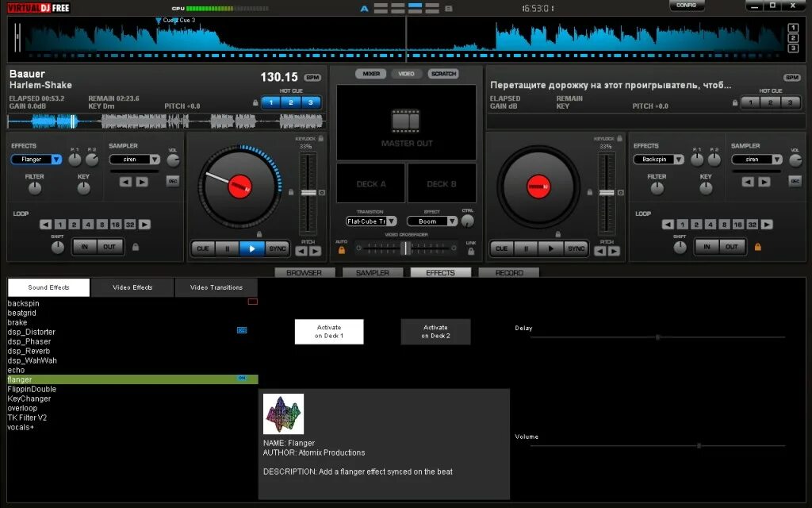Open Video Transitions tab

(216, 287)
